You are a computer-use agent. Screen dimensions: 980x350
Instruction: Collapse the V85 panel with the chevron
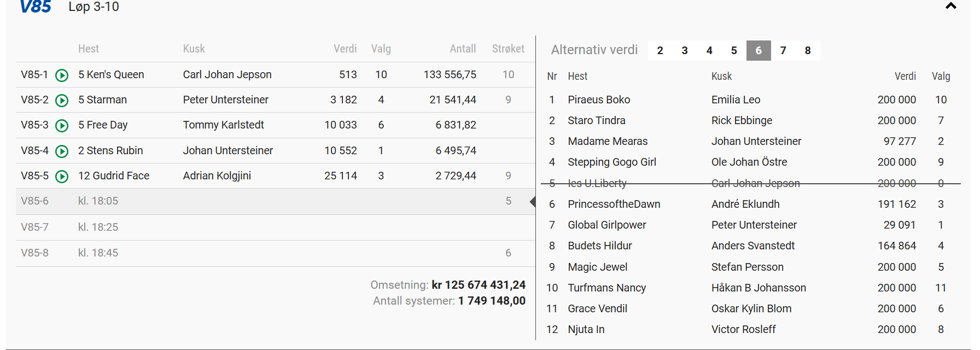(x=950, y=7)
